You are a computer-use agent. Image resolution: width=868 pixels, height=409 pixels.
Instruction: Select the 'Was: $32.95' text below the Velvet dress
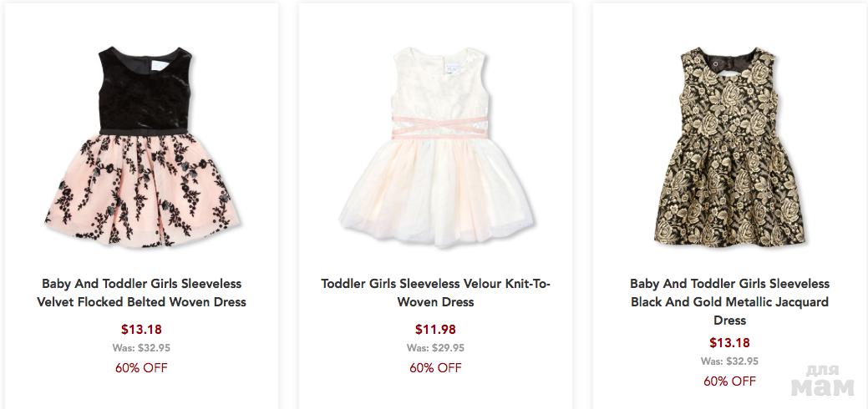click(x=141, y=348)
